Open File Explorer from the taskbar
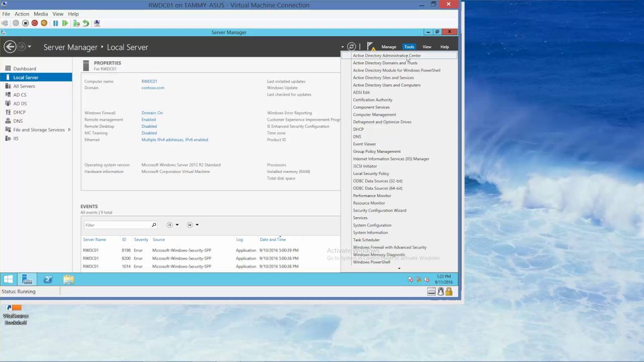The height and width of the screenshot is (362, 644). point(68,280)
